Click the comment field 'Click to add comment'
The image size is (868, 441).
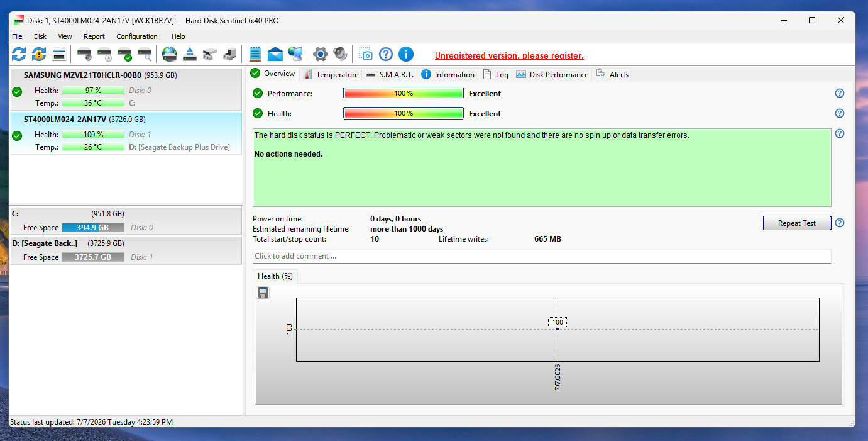tap(542, 256)
